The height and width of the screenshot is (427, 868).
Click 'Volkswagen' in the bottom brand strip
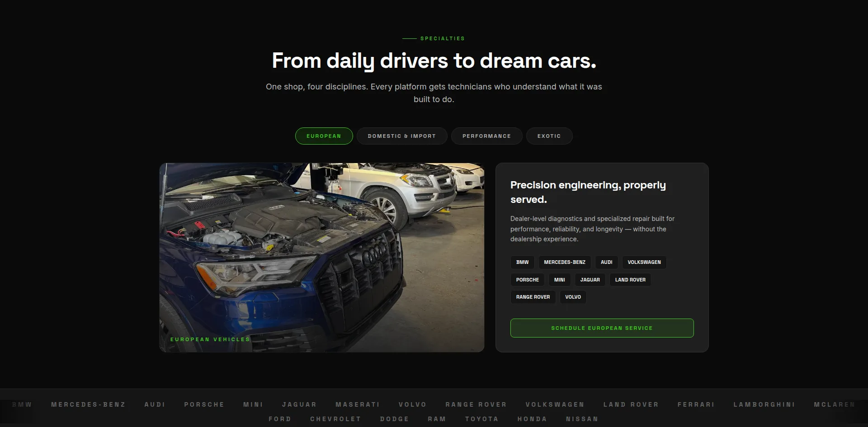(555, 404)
